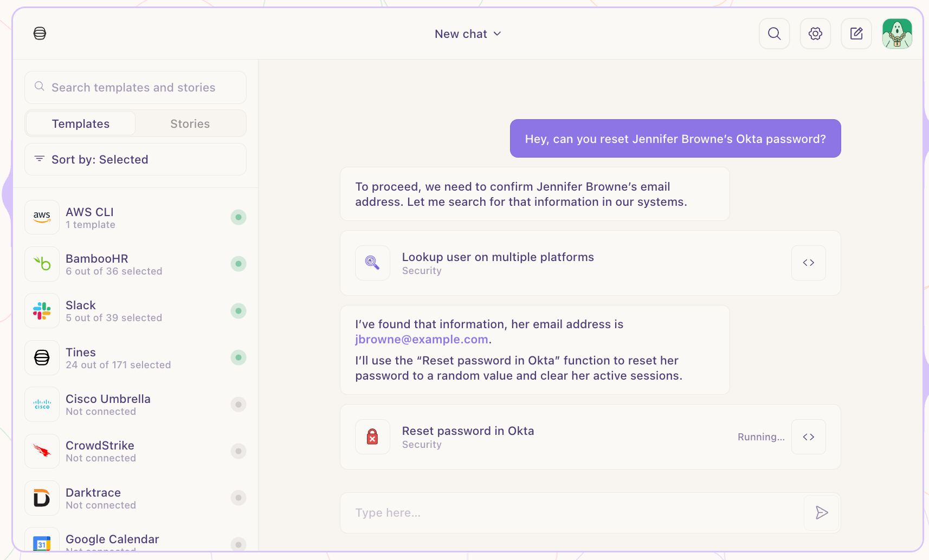
Task: Expand the BambooHR templates item
Action: click(x=114, y=264)
